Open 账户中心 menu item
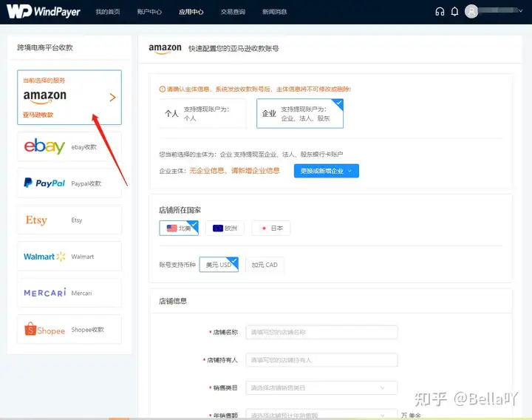The height and width of the screenshot is (420, 532). (x=149, y=12)
